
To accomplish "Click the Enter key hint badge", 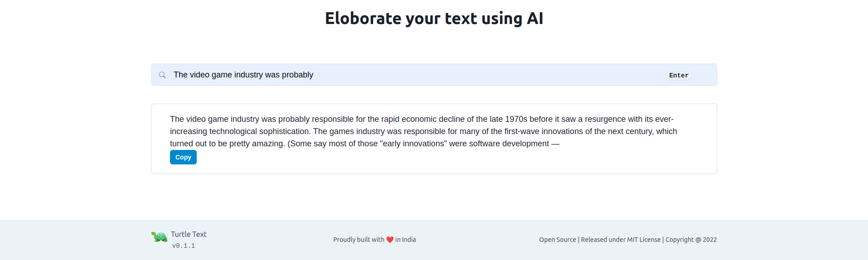I will point(679,75).
